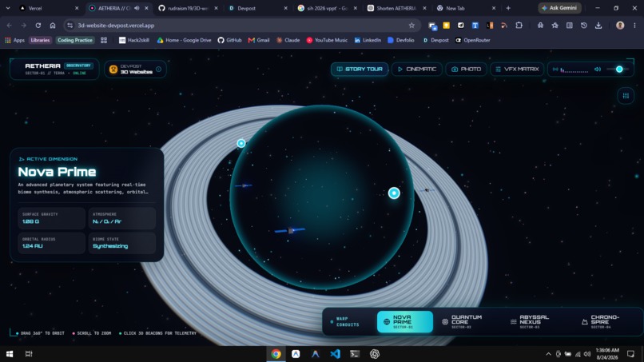
Task: Open the OpenRouter bookmark
Action: tap(473, 40)
